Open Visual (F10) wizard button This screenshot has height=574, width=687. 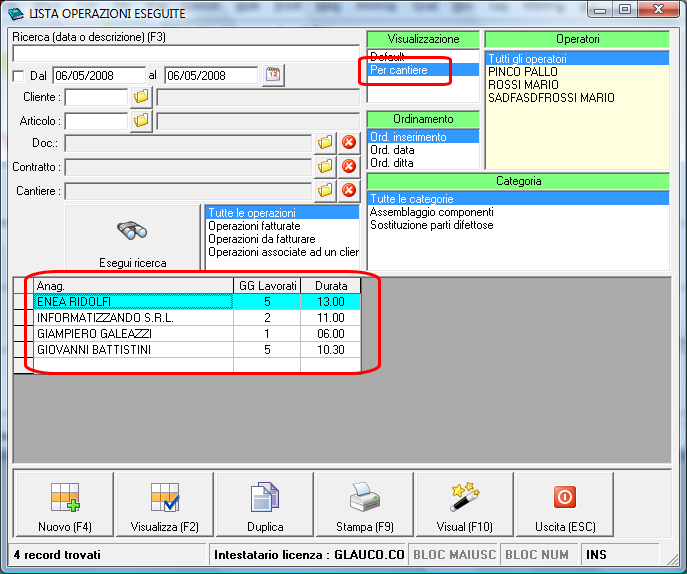(x=464, y=504)
